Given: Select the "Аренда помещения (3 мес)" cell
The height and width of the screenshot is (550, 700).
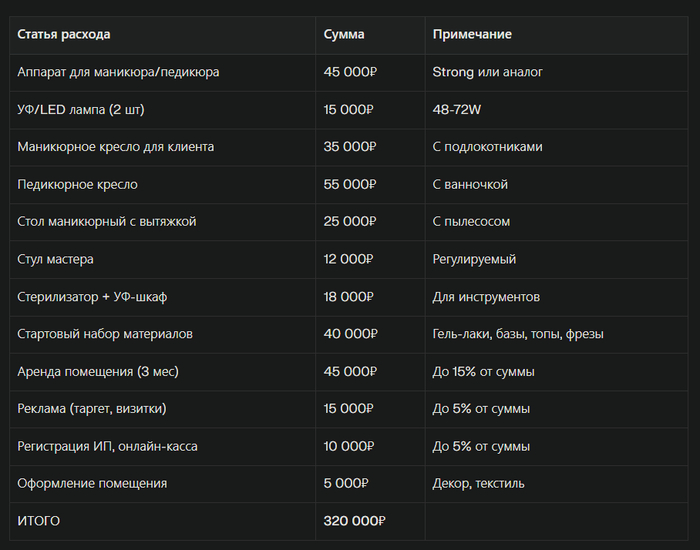Looking at the screenshot, I should point(98,372).
